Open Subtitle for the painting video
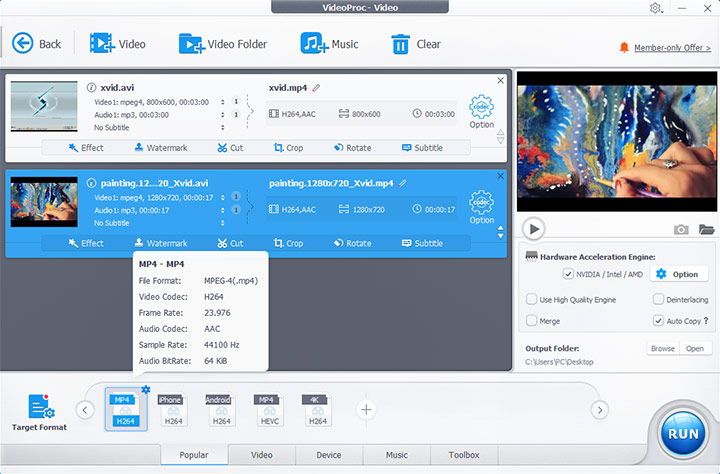 point(422,243)
